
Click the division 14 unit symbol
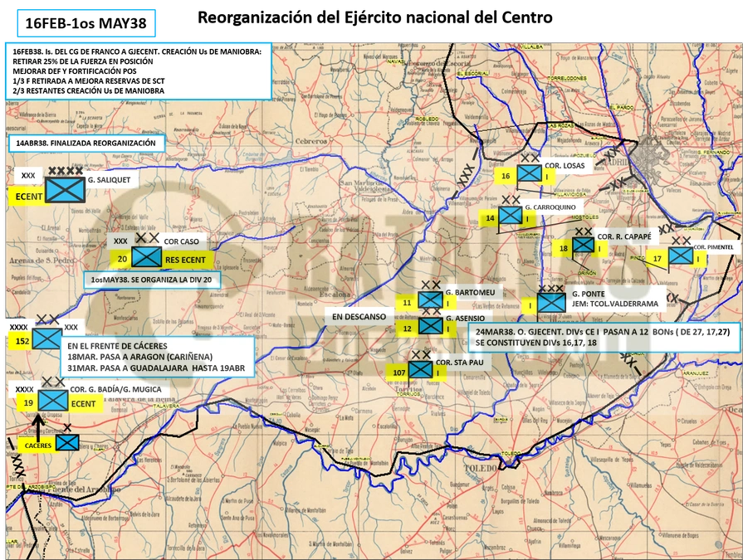pyautogui.click(x=511, y=216)
